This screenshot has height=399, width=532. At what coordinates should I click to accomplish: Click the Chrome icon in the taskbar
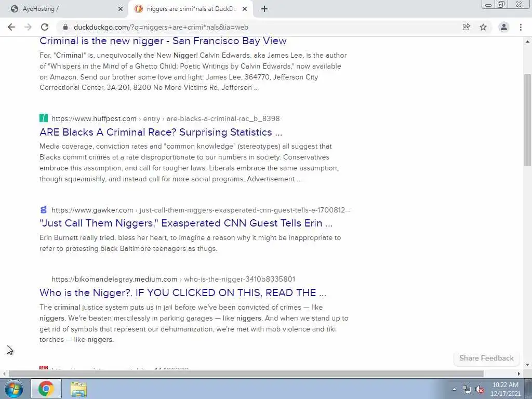pyautogui.click(x=46, y=389)
